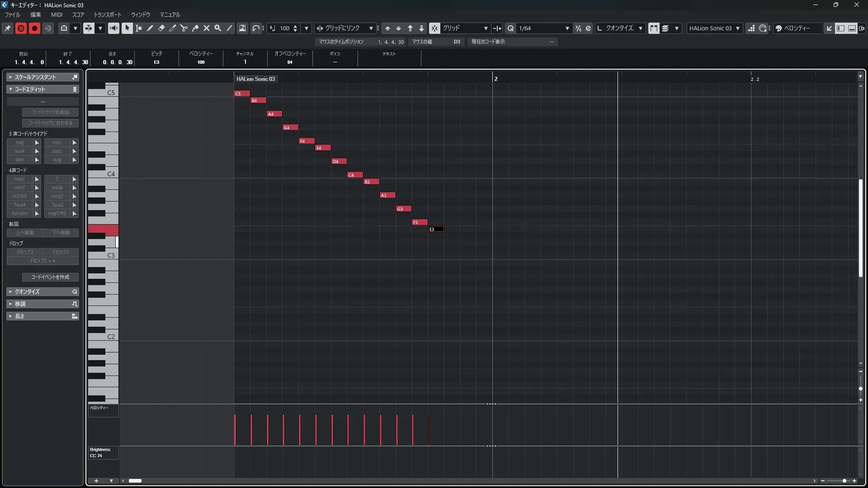
Task: Select the Erase tool
Action: 161,28
